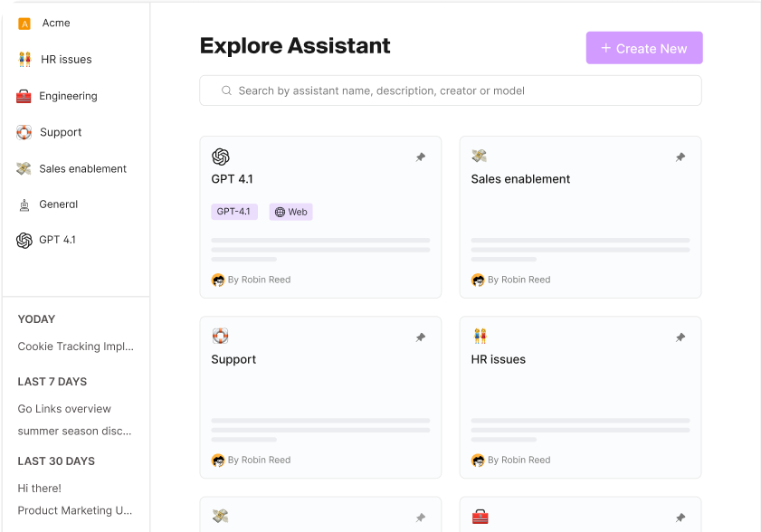The height and width of the screenshot is (532, 761).
Task: Click the YODAY section header
Action: (x=36, y=318)
